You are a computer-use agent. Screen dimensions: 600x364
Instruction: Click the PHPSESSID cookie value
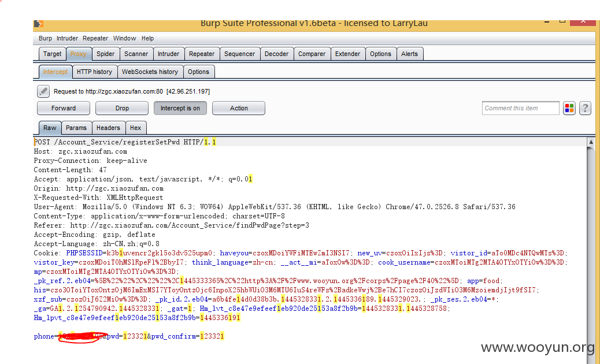[159, 253]
